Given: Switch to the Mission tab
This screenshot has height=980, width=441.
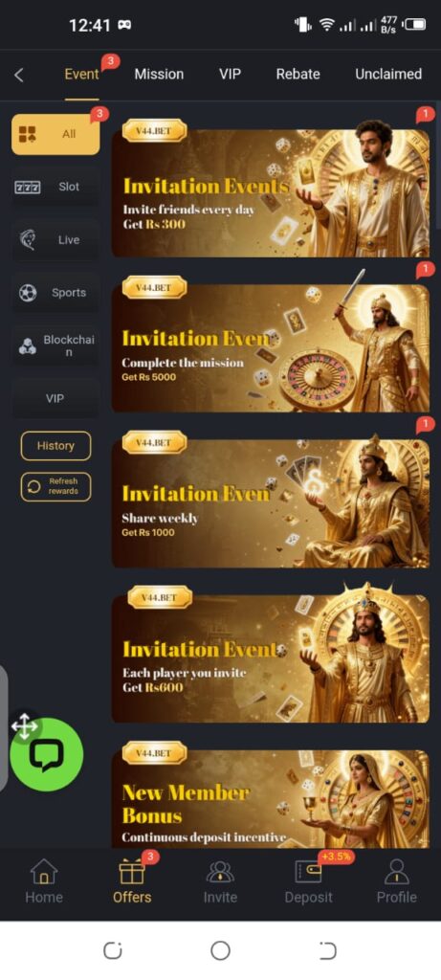Looking at the screenshot, I should click(159, 74).
